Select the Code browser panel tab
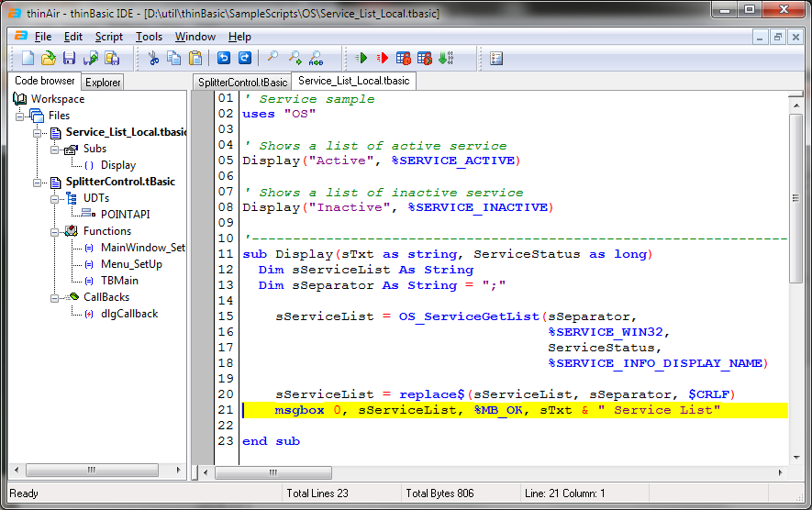Screen dimensions: 812x510 [45, 81]
